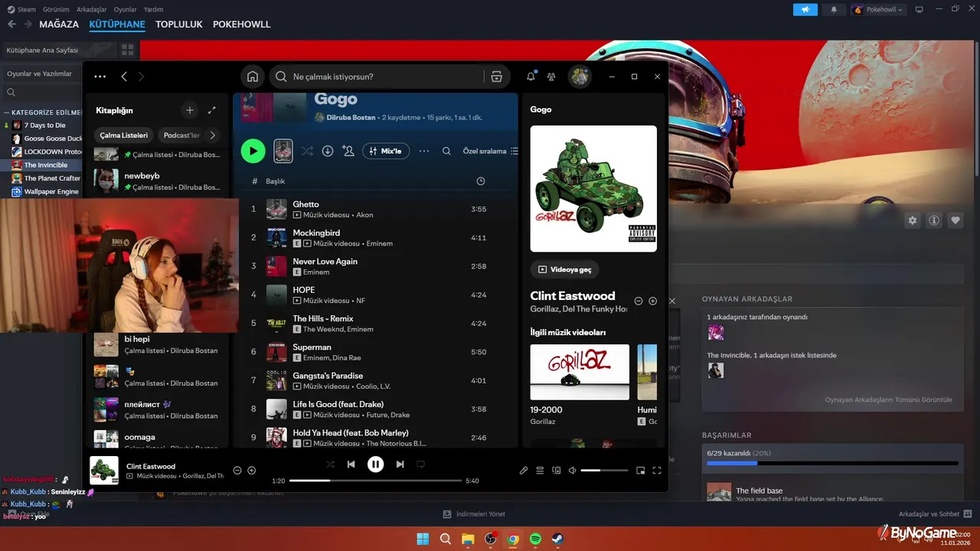Image resolution: width=980 pixels, height=551 pixels.
Task: Open the Clint Eastwood Gorillaz album art
Action: [593, 188]
